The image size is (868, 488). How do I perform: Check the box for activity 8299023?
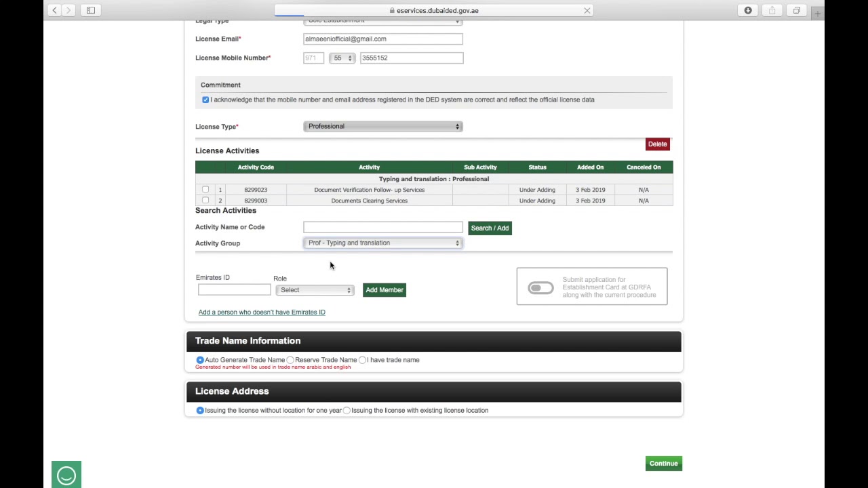pos(205,189)
